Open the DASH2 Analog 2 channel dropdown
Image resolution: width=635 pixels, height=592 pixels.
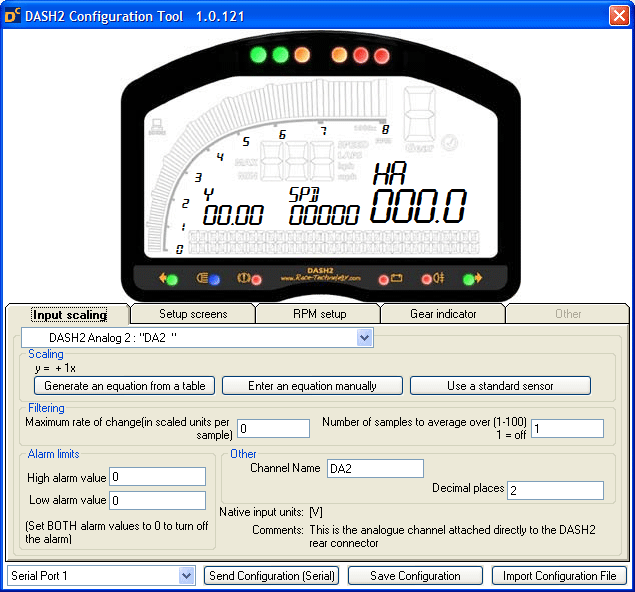click(x=364, y=338)
